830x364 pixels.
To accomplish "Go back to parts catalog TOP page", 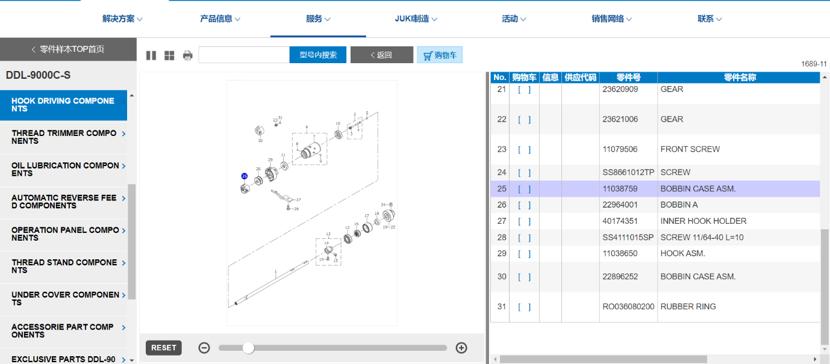I will tap(68, 49).
